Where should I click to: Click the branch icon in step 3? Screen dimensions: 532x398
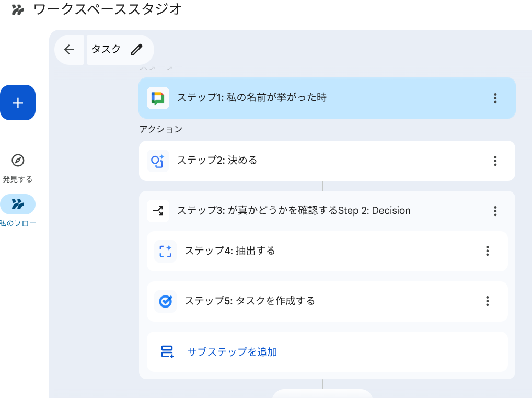coord(158,211)
